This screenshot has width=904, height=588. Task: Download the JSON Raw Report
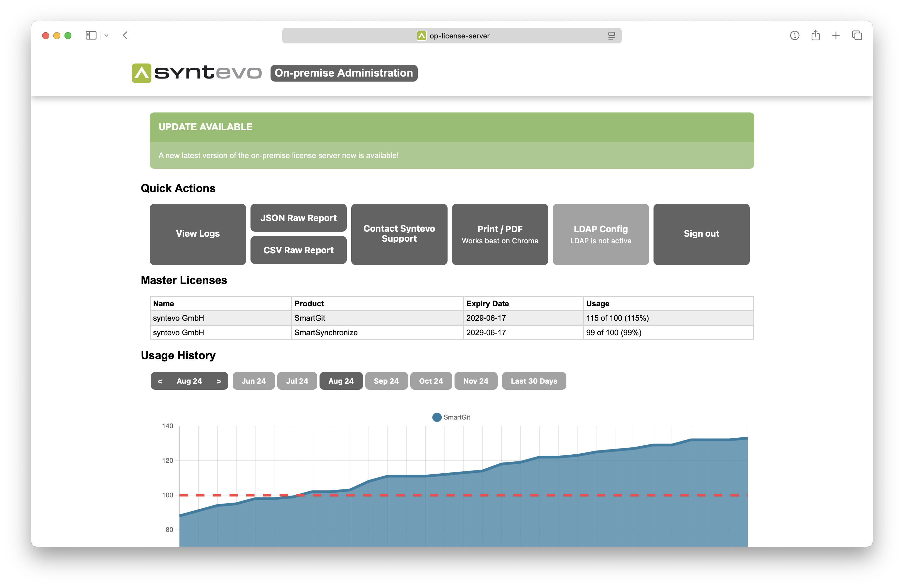(x=298, y=218)
